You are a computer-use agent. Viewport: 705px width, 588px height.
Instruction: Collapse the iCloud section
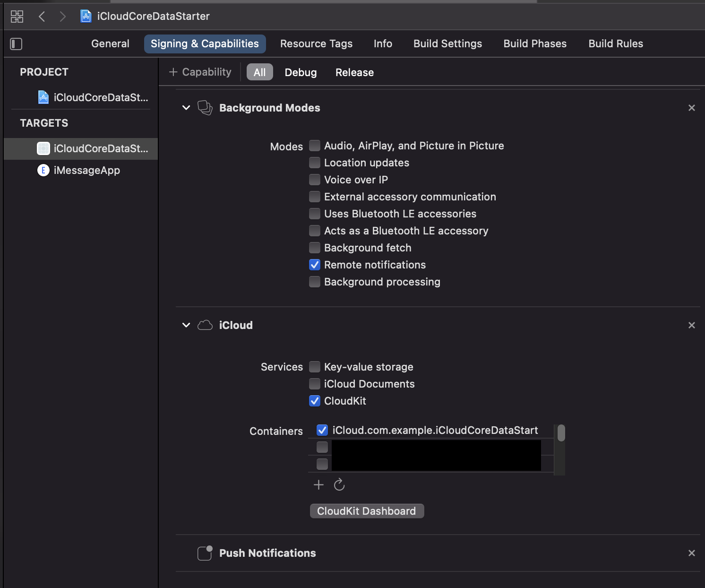pos(186,325)
